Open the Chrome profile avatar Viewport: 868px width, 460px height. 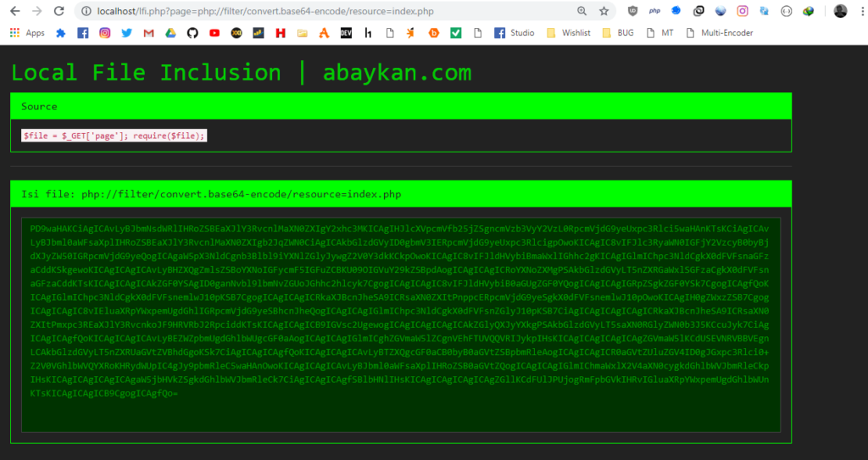pos(840,11)
